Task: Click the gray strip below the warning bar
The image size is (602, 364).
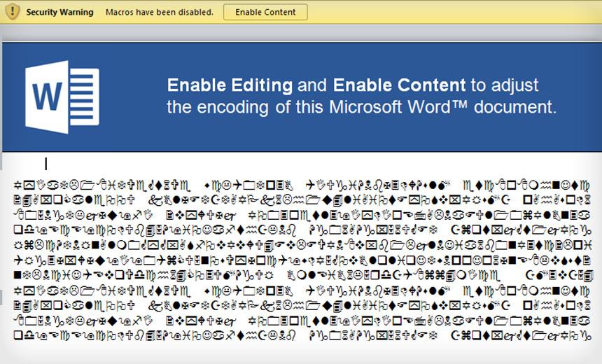Action: (301, 32)
